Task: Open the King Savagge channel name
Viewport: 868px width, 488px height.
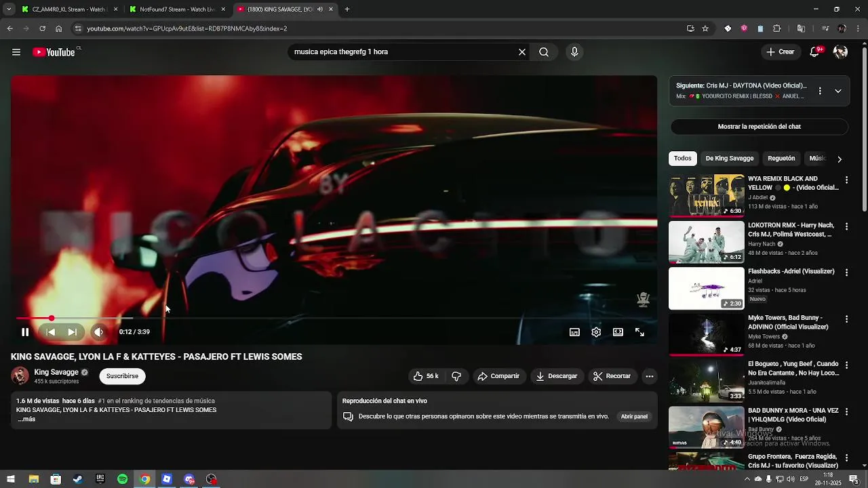Action: (x=56, y=372)
